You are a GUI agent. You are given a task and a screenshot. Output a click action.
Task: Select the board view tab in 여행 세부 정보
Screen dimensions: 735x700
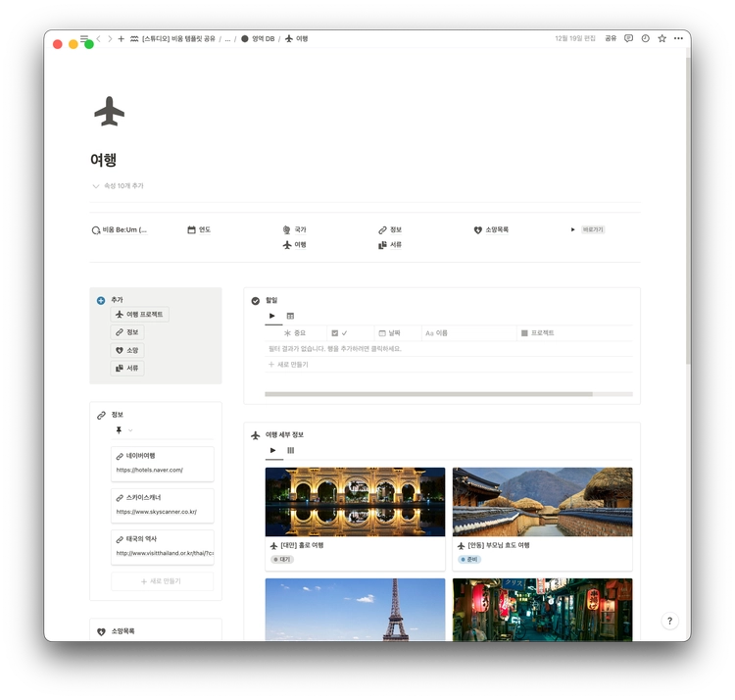click(x=290, y=450)
